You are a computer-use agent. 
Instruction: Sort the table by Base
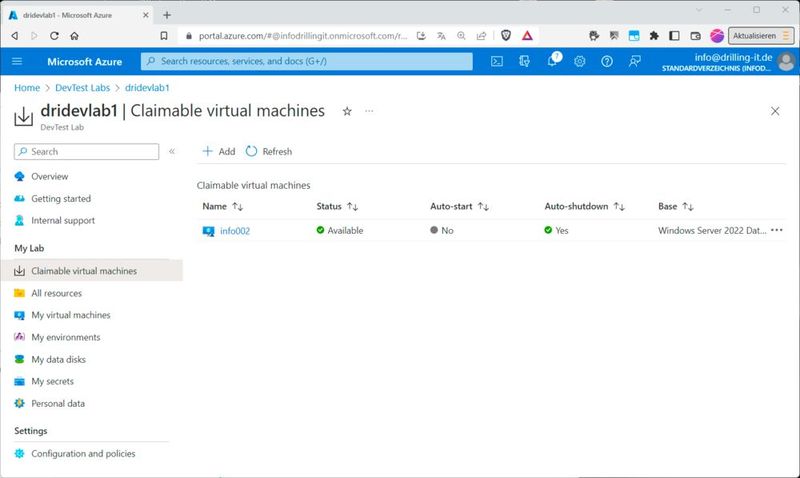[676, 206]
